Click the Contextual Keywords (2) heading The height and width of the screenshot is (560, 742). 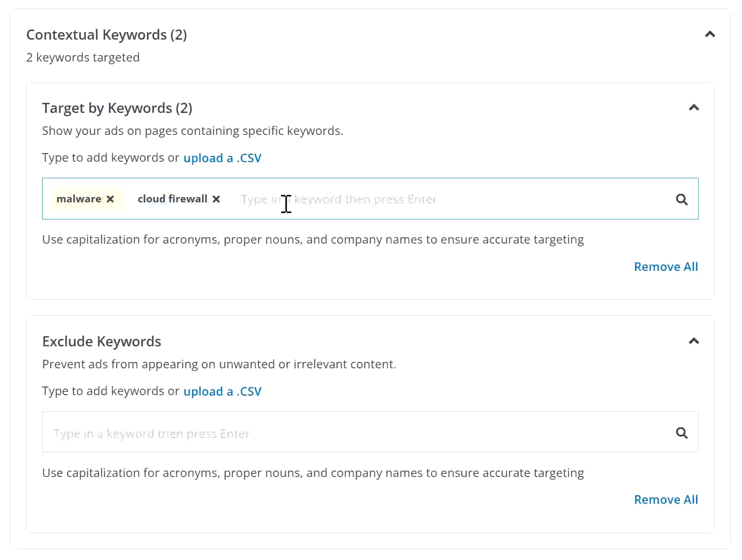click(x=107, y=35)
